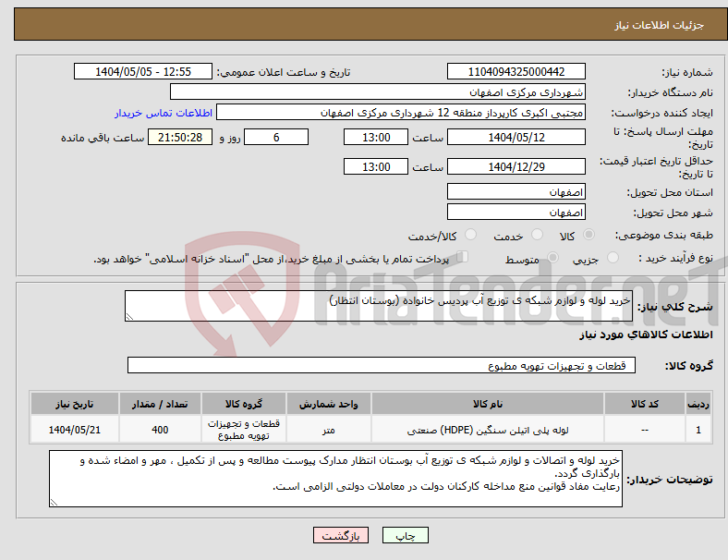Select the کالا/خدمت radio button
The height and width of the screenshot is (560, 728).
coord(471,235)
